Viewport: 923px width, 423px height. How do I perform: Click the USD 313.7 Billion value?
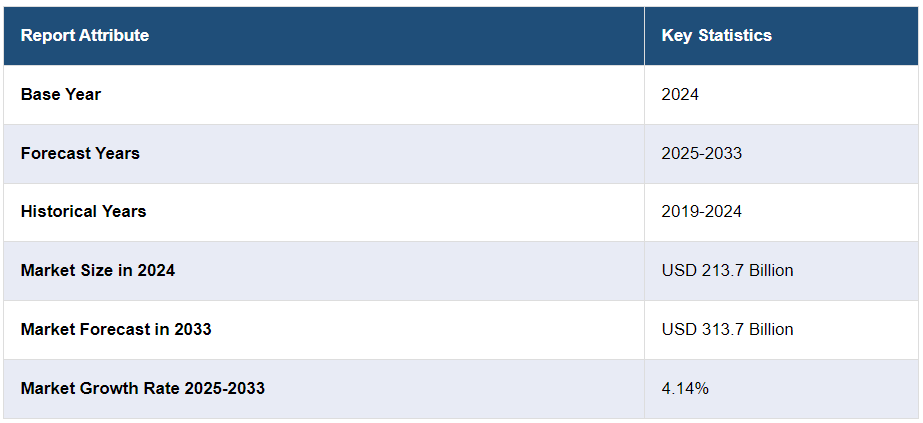coord(727,329)
